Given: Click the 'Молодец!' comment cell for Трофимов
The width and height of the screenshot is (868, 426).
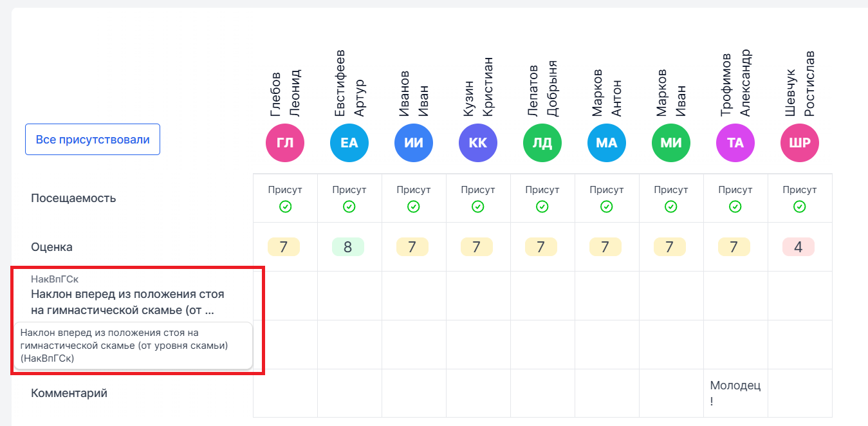Looking at the screenshot, I should tap(735, 393).
